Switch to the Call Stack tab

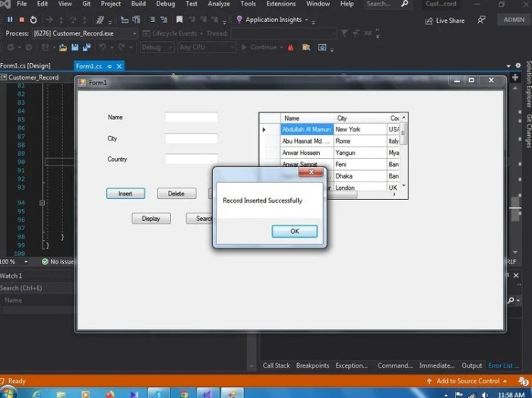276,365
